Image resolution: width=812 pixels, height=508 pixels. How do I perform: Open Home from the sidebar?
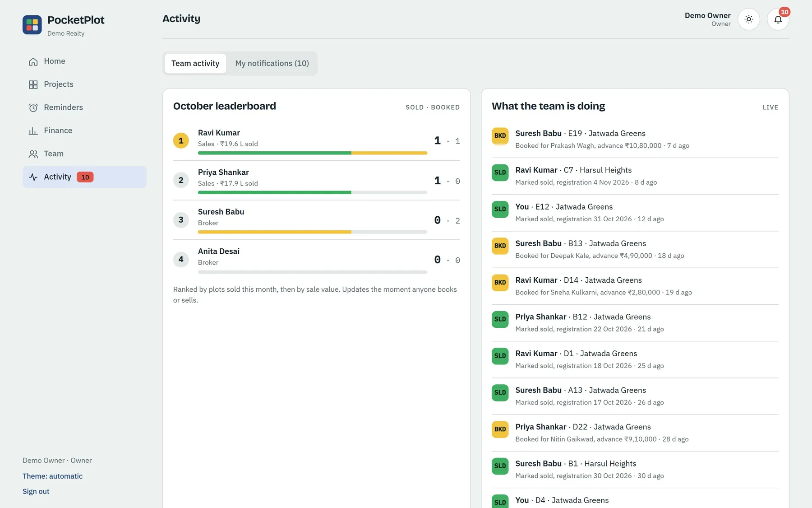[x=84, y=61]
